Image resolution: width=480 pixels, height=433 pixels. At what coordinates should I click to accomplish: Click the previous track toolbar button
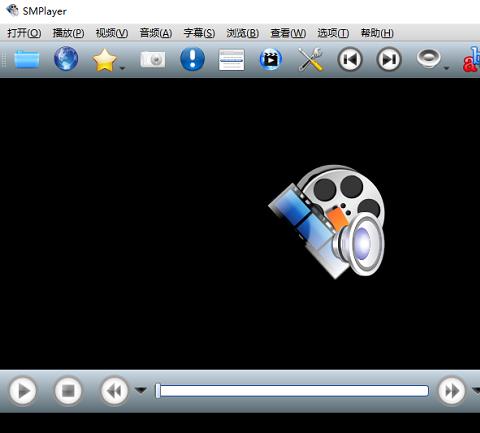tap(350, 59)
